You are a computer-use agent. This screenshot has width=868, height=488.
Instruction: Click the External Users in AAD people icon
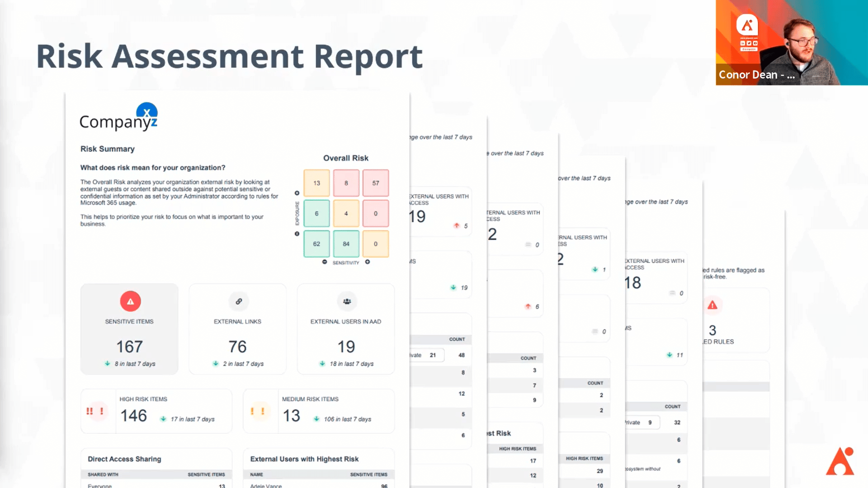[x=347, y=301]
